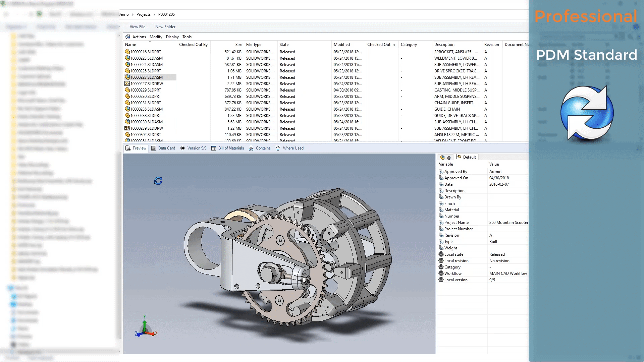Viewport: 644px width, 362px height.
Task: Click the Projects breadcrumb link
Action: [x=144, y=14]
